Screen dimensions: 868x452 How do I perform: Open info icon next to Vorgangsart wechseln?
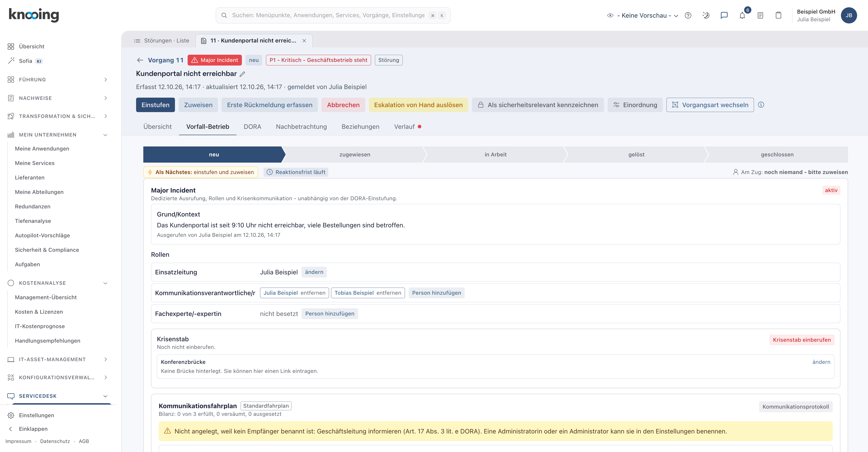(761, 105)
